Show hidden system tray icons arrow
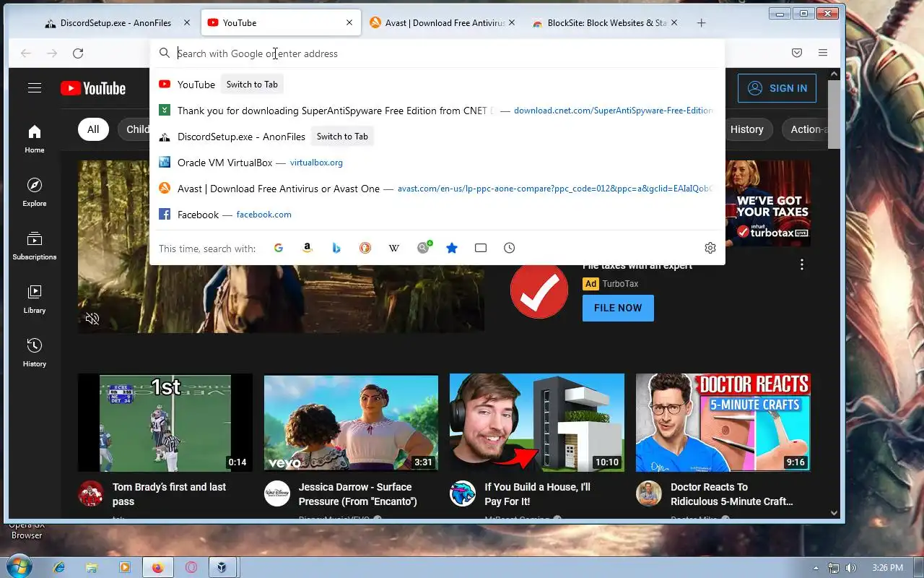924x578 pixels. click(816, 568)
